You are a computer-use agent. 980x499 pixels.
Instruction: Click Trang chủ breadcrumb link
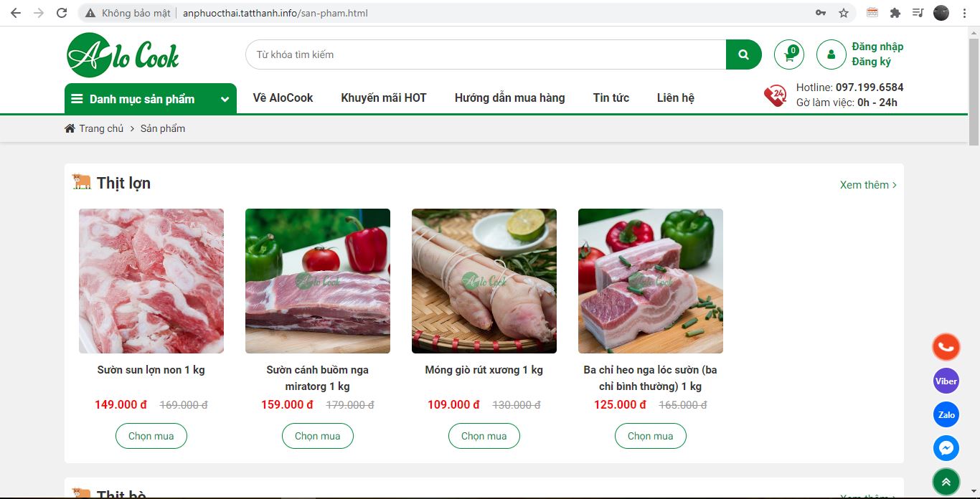click(x=100, y=128)
